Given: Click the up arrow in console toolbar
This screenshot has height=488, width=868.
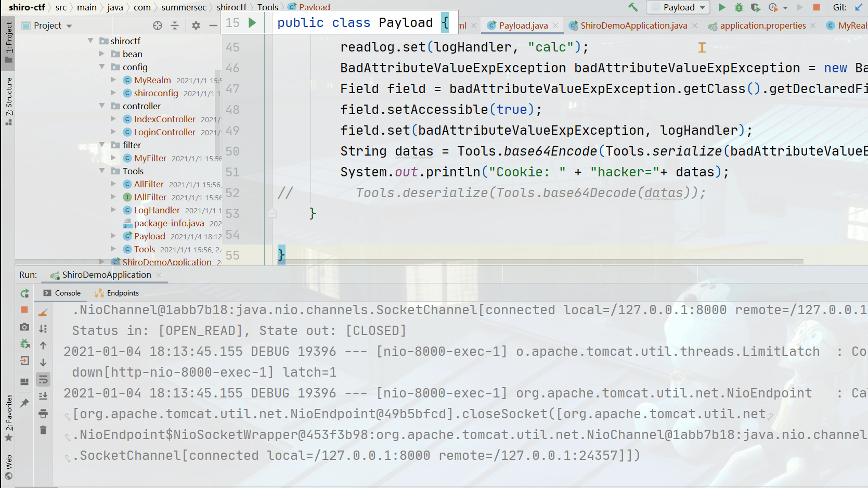Looking at the screenshot, I should point(43,345).
